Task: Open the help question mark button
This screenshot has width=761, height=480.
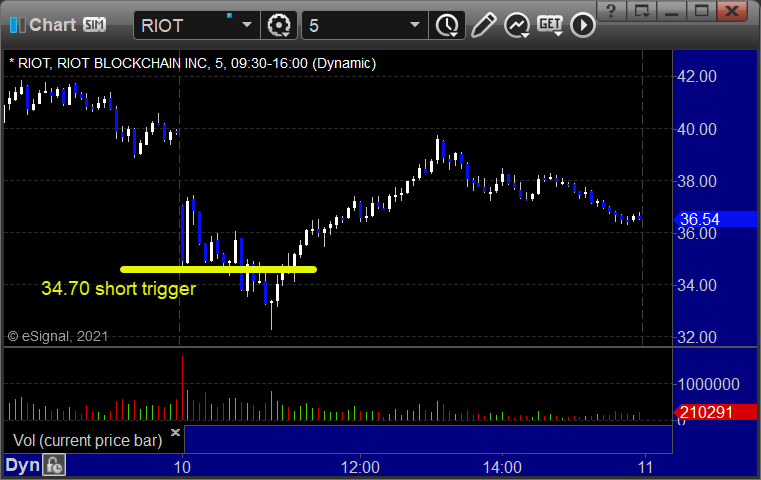Action: (612, 11)
